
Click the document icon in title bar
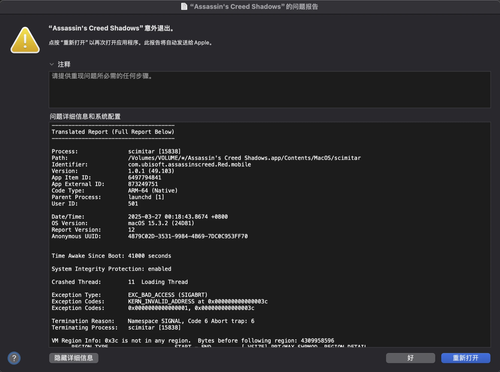[x=184, y=7]
